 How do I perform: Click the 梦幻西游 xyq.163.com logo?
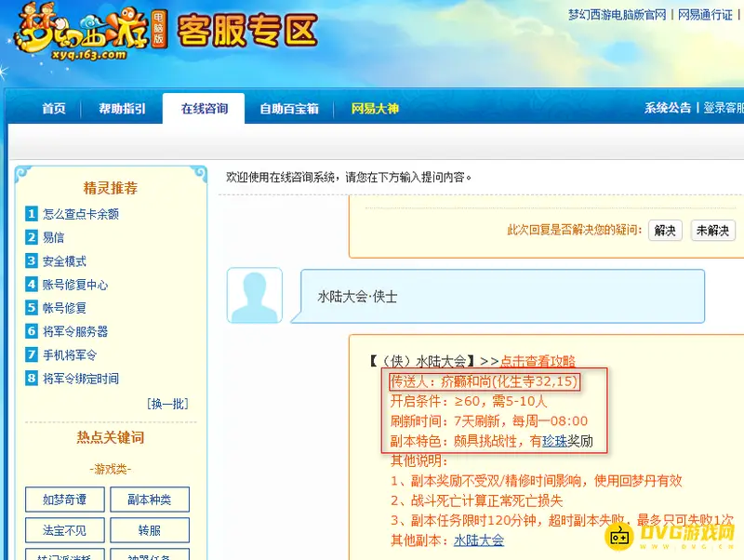click(x=90, y=33)
